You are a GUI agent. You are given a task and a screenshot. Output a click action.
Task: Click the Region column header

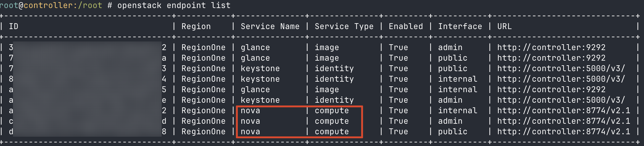(x=196, y=27)
